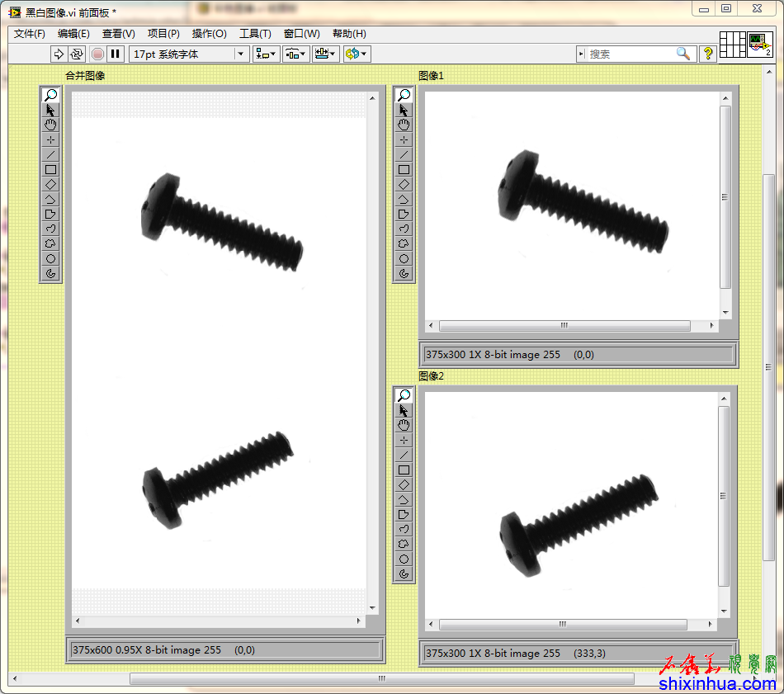Toggle the Pause button in the toolbar

pos(116,54)
